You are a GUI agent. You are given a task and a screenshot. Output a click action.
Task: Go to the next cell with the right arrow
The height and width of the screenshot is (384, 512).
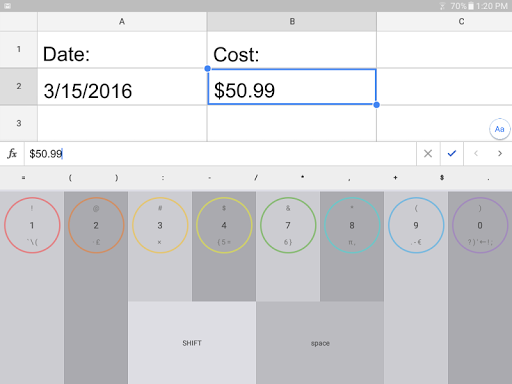pos(500,154)
